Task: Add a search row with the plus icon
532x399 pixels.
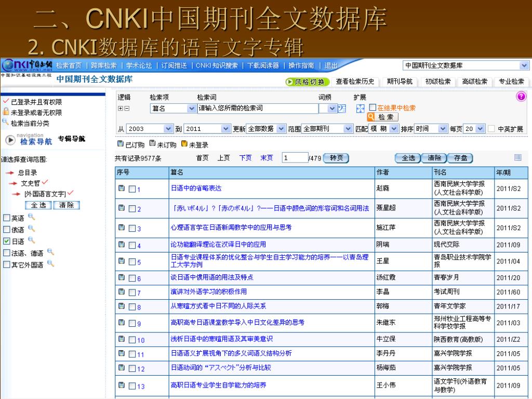Action: pyautogui.click(x=120, y=108)
